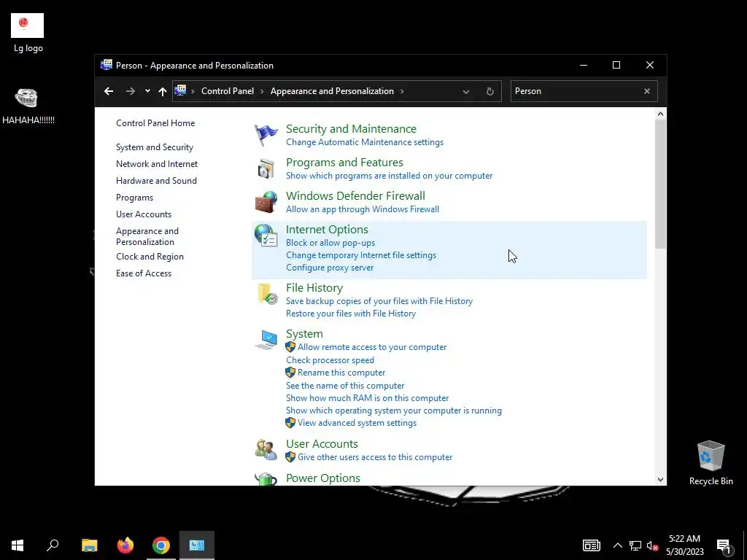Click scrollbar up arrow
This screenshot has width=747, height=560.
660,114
